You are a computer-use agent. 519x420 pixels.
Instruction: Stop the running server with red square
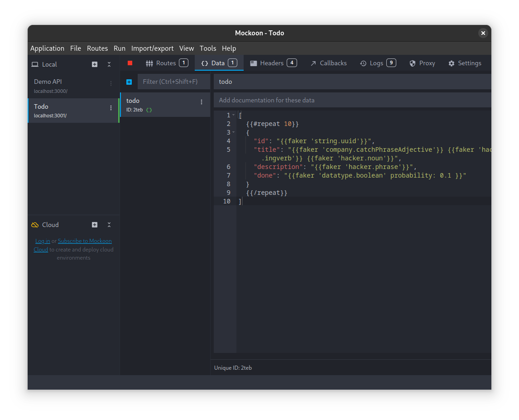click(x=130, y=63)
